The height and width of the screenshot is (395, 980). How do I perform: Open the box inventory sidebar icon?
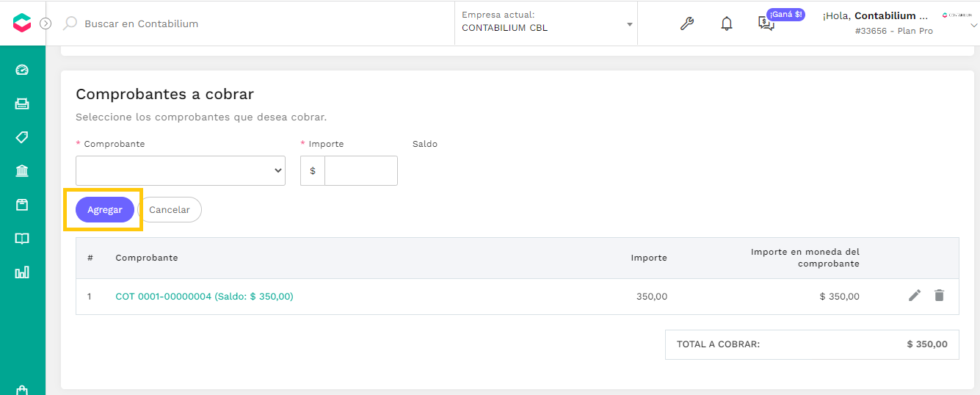(x=22, y=205)
